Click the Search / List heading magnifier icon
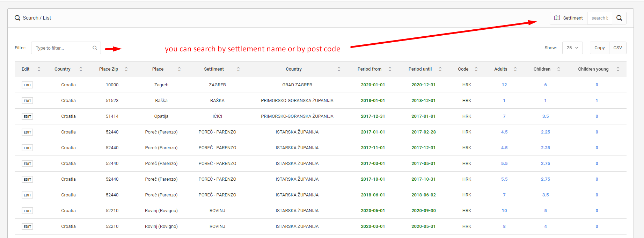This screenshot has width=644, height=238. pyautogui.click(x=17, y=18)
